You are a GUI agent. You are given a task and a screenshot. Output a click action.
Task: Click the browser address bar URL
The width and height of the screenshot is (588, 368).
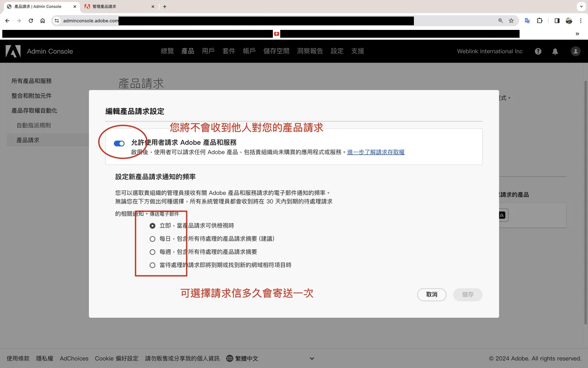(x=90, y=21)
